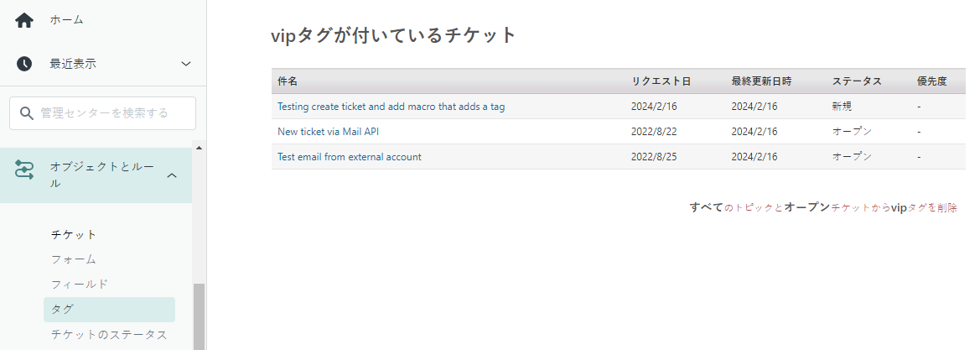Click the Objects and Rules arrows icon

tap(24, 170)
